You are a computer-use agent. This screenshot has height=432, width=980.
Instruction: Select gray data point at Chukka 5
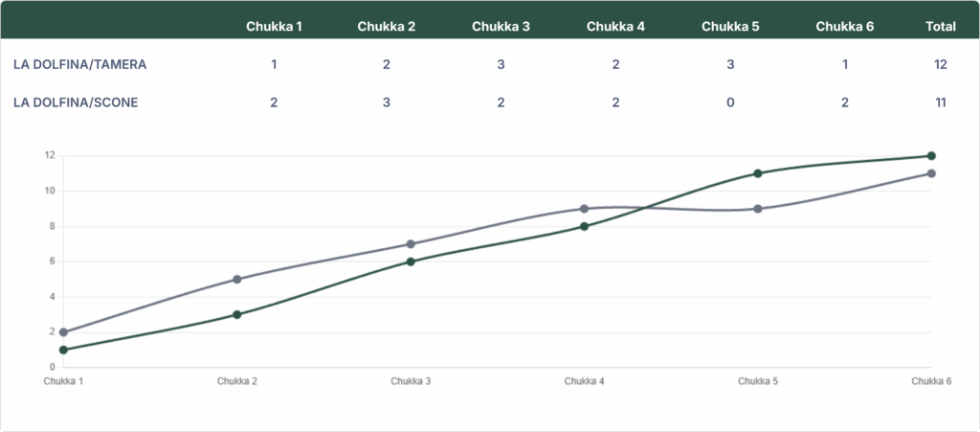point(758,209)
